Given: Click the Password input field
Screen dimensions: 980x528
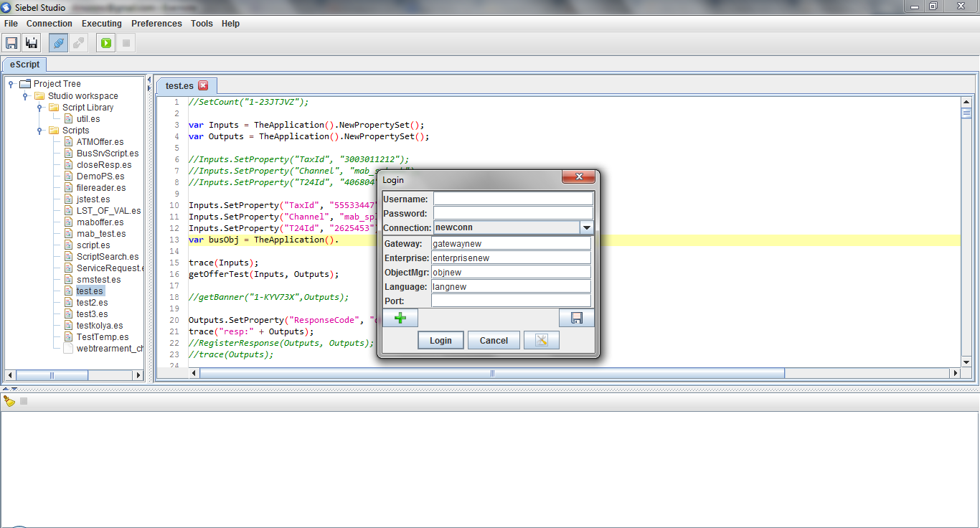Looking at the screenshot, I should [x=513, y=213].
